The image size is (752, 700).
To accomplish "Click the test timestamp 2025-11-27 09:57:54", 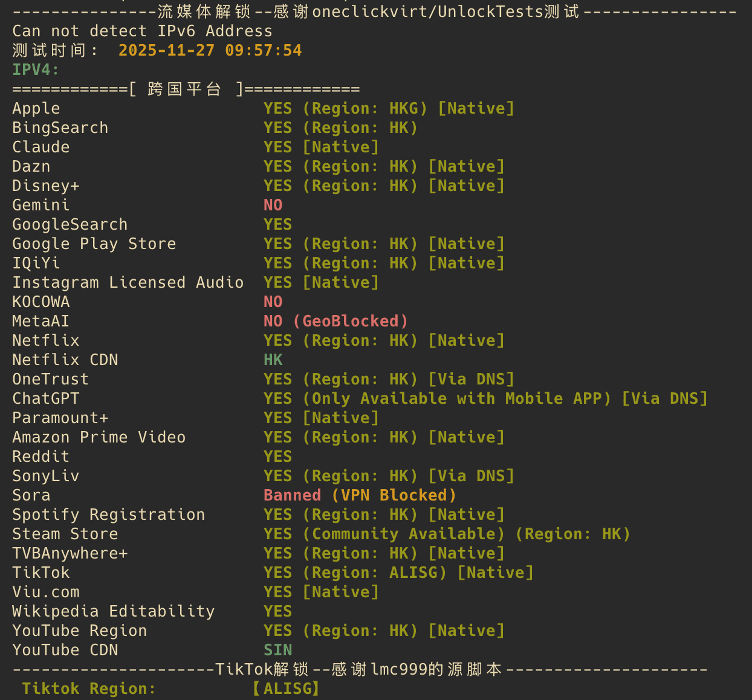I will (x=210, y=50).
